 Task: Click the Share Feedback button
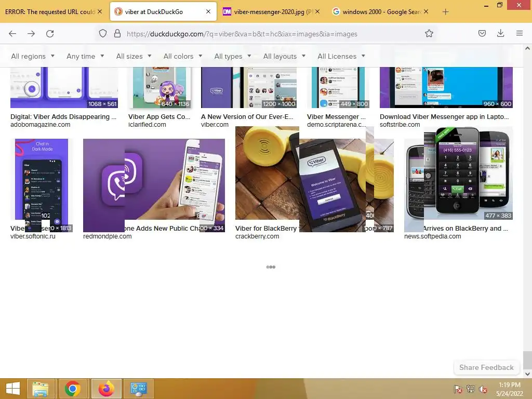click(x=486, y=367)
